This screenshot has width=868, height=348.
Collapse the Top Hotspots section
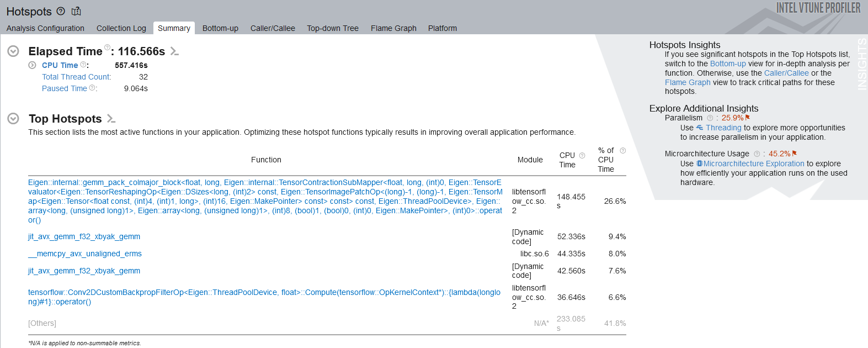[13, 119]
